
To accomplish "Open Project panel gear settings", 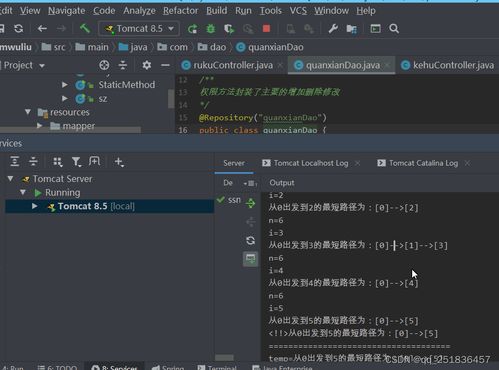I will pos(146,65).
